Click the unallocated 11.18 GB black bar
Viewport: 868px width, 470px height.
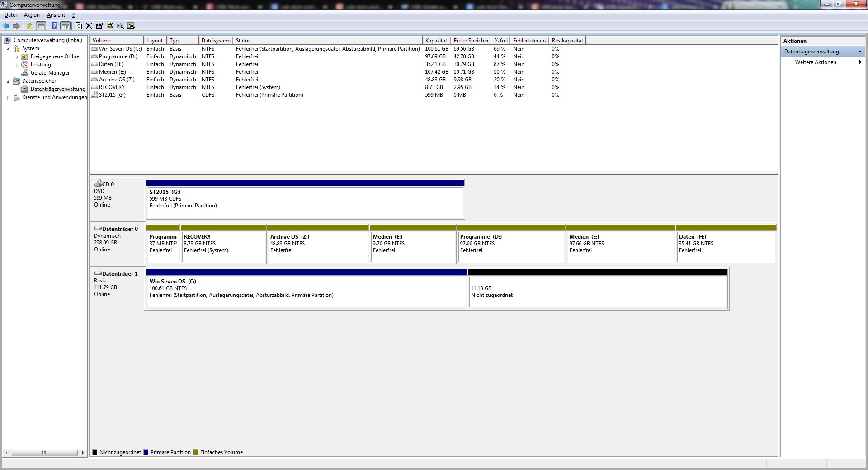coord(597,273)
